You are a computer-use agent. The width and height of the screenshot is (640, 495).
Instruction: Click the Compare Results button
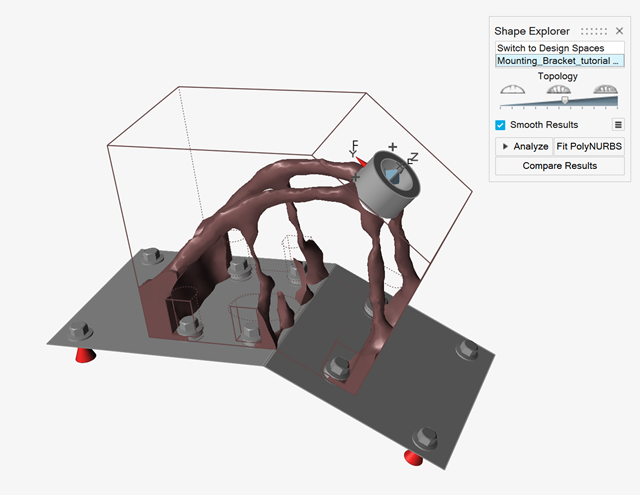point(559,166)
